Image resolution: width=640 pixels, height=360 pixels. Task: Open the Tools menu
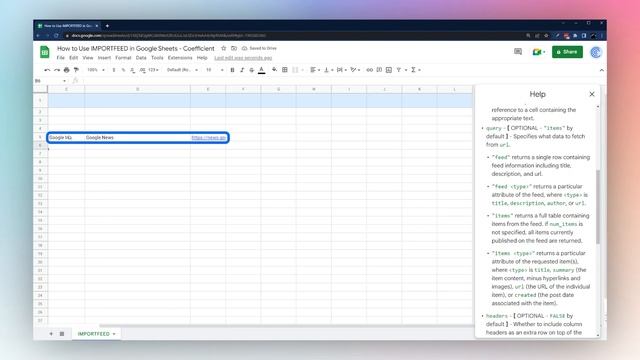pos(157,58)
